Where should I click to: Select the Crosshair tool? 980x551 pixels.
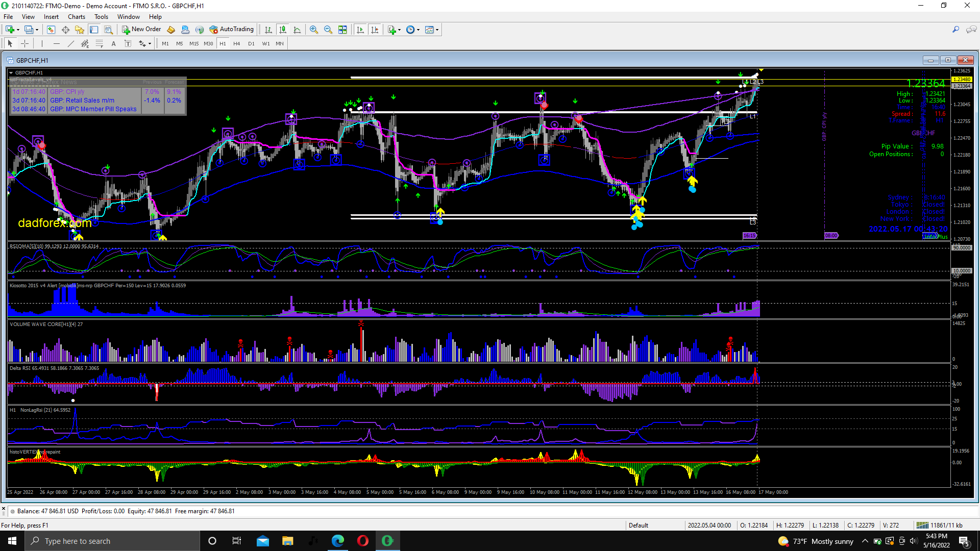tap(24, 44)
